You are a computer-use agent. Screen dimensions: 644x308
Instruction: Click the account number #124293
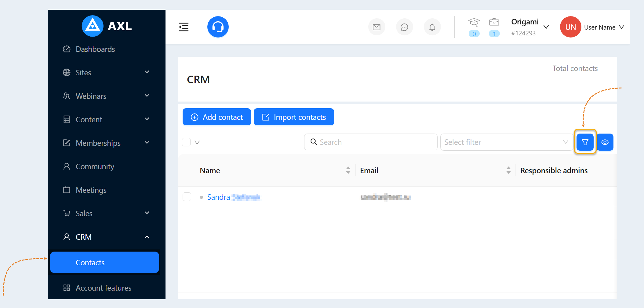pyautogui.click(x=523, y=33)
